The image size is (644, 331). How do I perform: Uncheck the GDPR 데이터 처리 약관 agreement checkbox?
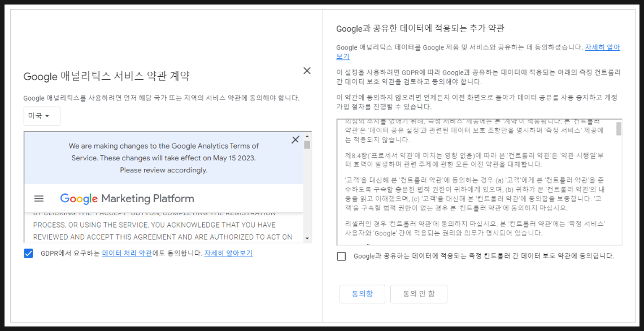29,253
